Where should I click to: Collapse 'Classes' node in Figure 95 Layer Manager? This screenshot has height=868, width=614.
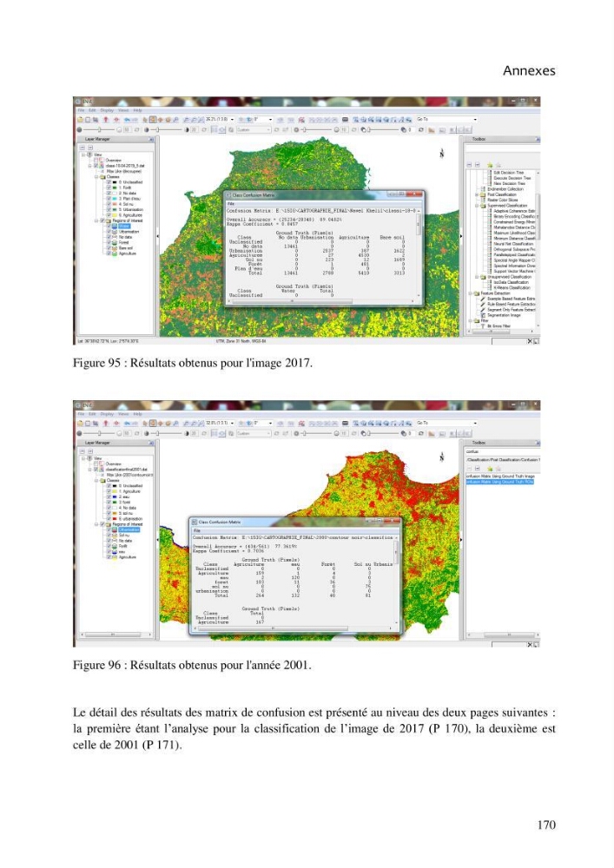pyautogui.click(x=96, y=176)
